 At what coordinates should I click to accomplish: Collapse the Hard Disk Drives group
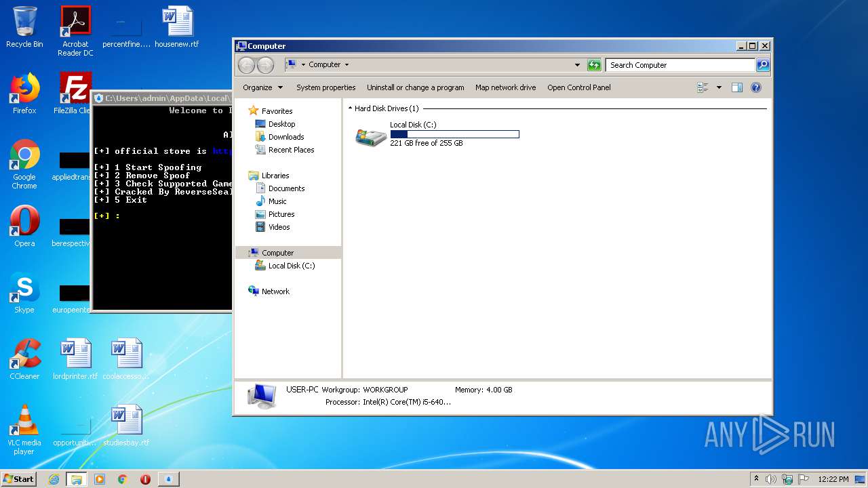[x=351, y=108]
